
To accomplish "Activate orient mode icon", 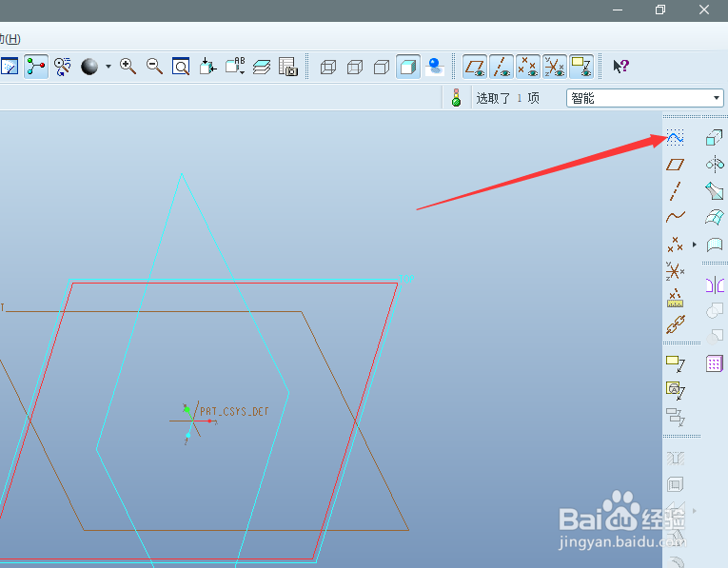I will tap(62, 67).
